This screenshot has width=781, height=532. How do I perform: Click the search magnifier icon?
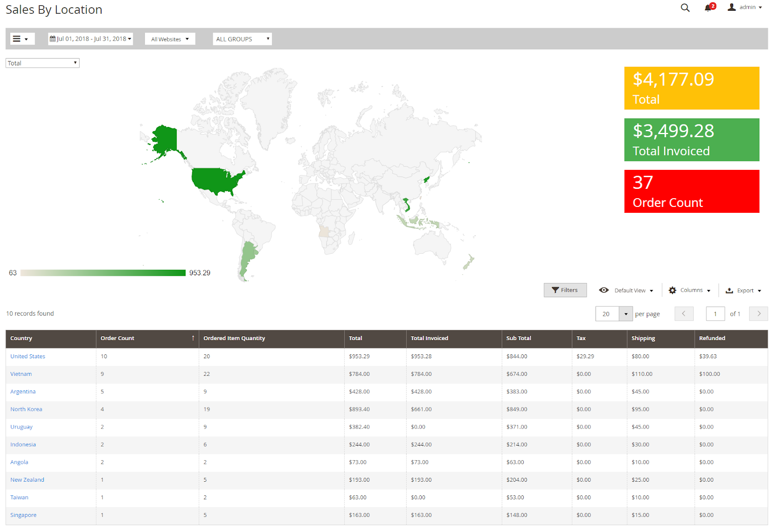(x=685, y=8)
